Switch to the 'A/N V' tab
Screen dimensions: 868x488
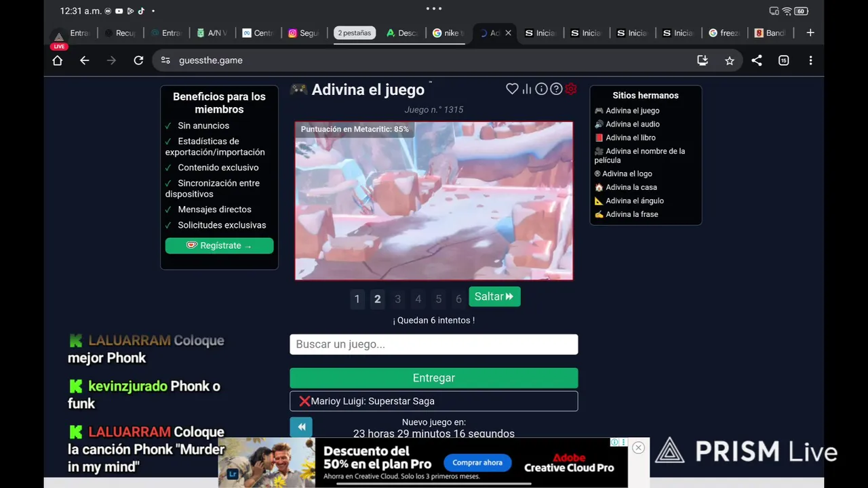point(212,33)
